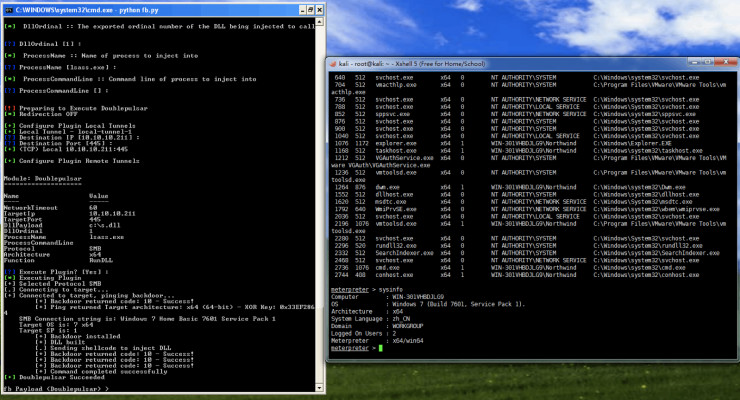
Task: Click the 'Logged On Users : 2' line
Action: 363,333
